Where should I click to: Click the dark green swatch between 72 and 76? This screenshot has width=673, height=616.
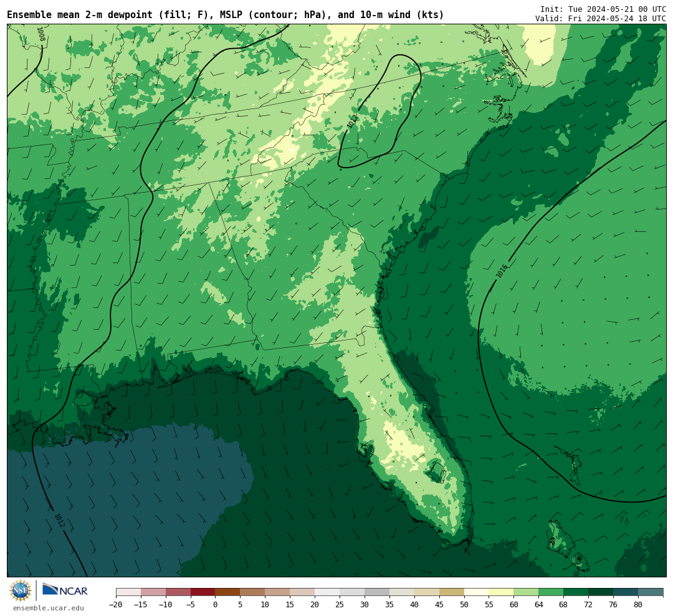601,592
